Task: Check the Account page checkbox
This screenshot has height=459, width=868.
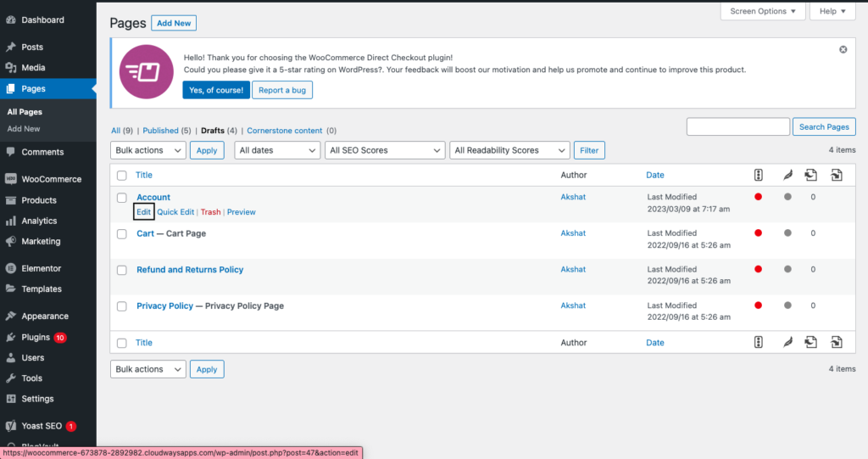Action: [x=122, y=198]
